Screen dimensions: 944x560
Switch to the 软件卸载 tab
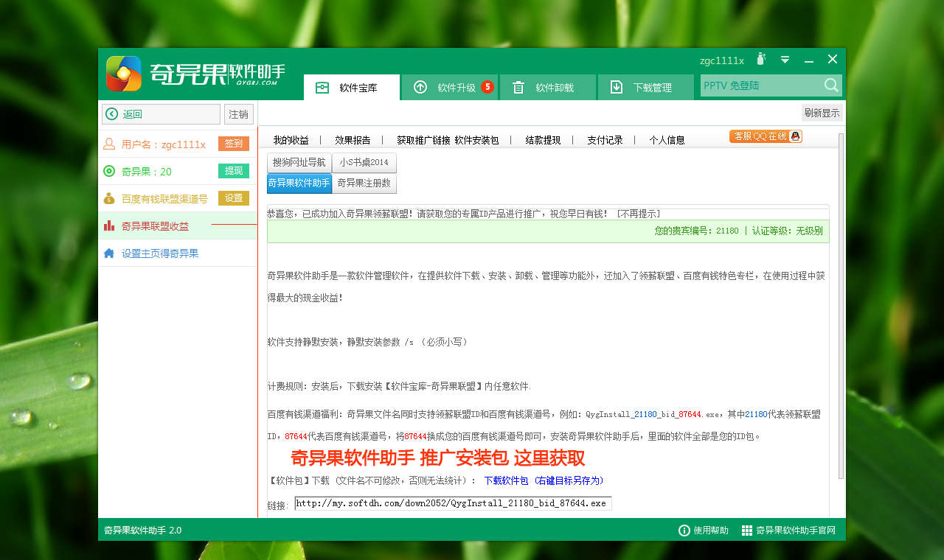[x=548, y=88]
